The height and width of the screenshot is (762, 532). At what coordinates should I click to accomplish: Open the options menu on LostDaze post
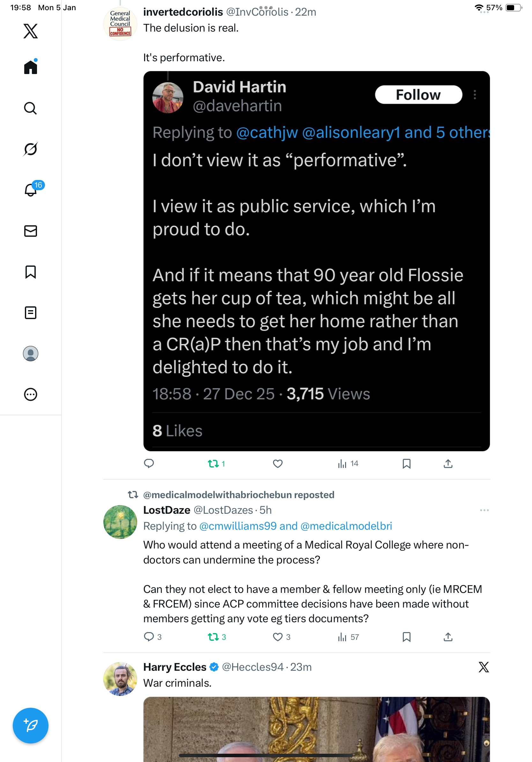484,510
